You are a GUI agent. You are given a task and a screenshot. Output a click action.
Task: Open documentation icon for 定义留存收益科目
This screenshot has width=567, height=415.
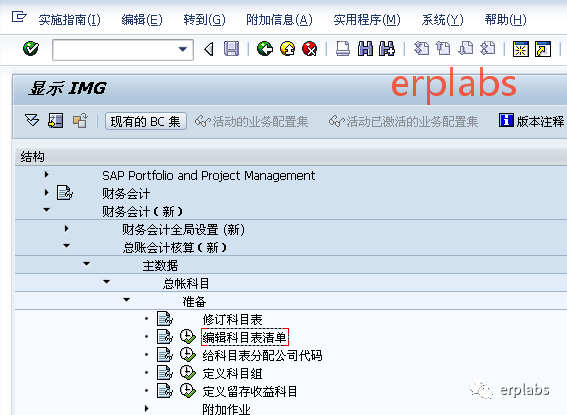(x=165, y=391)
